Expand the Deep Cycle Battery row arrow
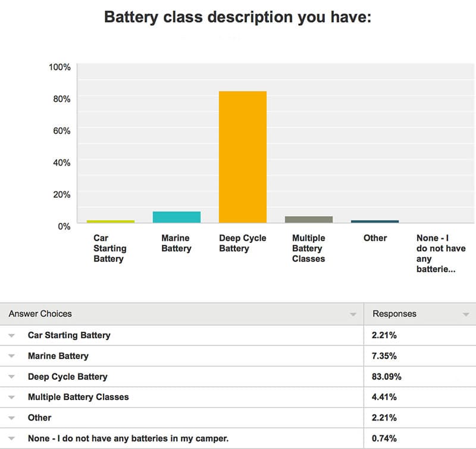476x449 pixels. 11,377
